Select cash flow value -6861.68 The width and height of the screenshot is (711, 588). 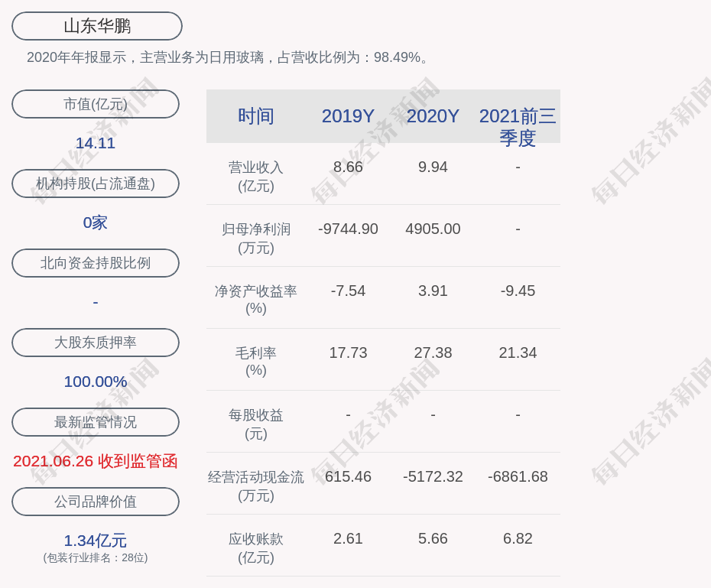point(518,476)
